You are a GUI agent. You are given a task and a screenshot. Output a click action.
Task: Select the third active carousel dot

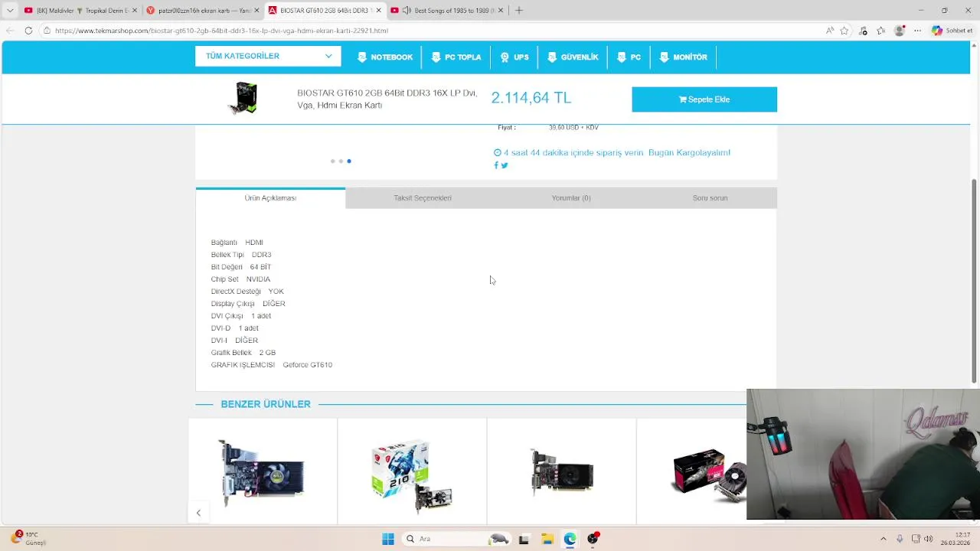349,161
